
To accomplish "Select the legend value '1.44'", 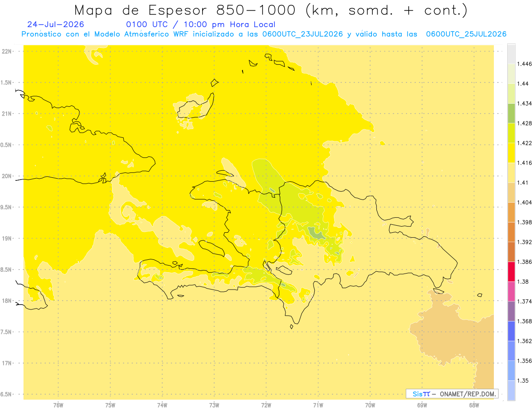I will 523,84.
